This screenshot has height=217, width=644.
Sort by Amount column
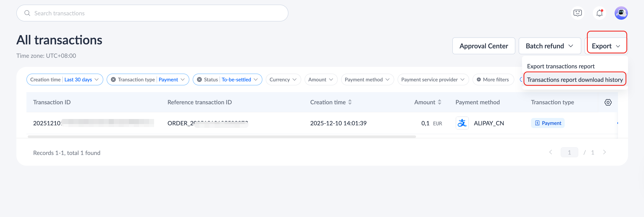pyautogui.click(x=439, y=102)
